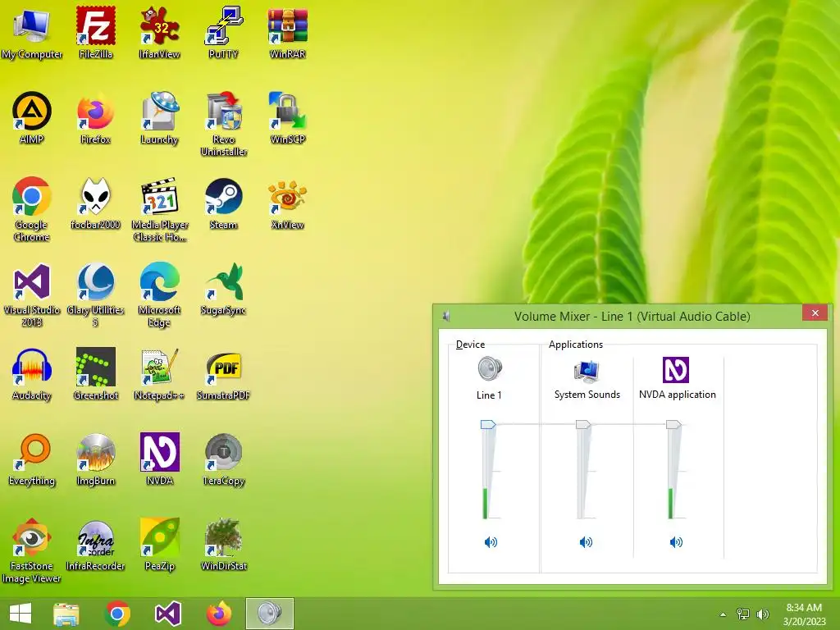Click the Volume Mixer taskbar button
The image size is (840, 630).
[x=269, y=614]
